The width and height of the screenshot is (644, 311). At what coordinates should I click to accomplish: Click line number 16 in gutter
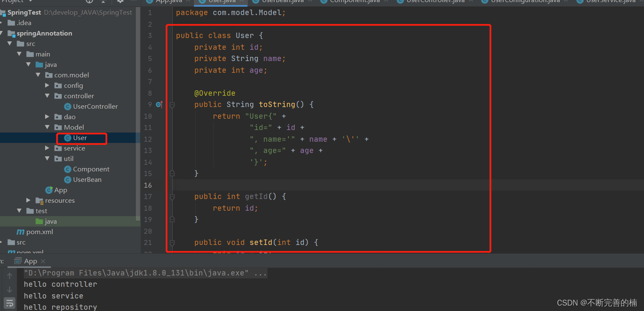coord(148,185)
